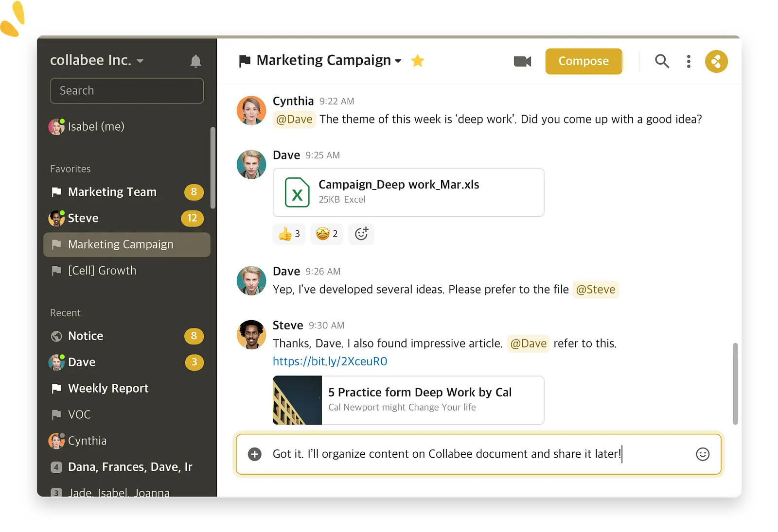
Task: Click the sidebar Search field
Action: pos(127,91)
